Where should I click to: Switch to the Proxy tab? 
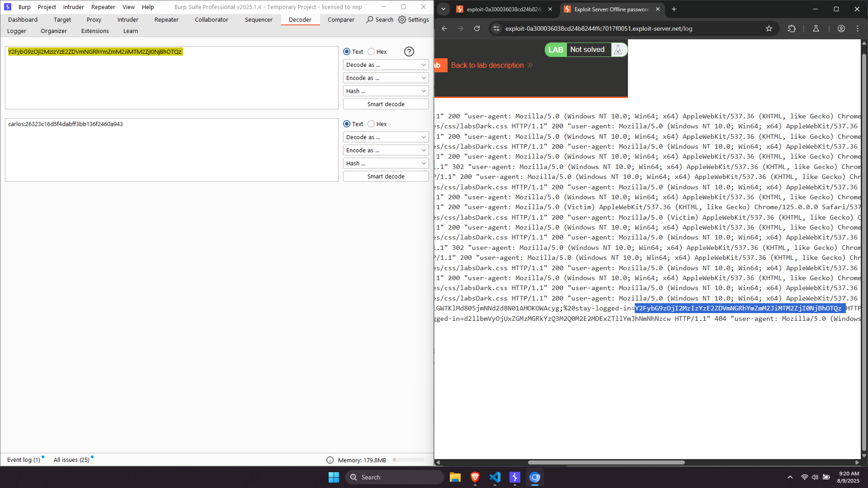[x=94, y=19]
